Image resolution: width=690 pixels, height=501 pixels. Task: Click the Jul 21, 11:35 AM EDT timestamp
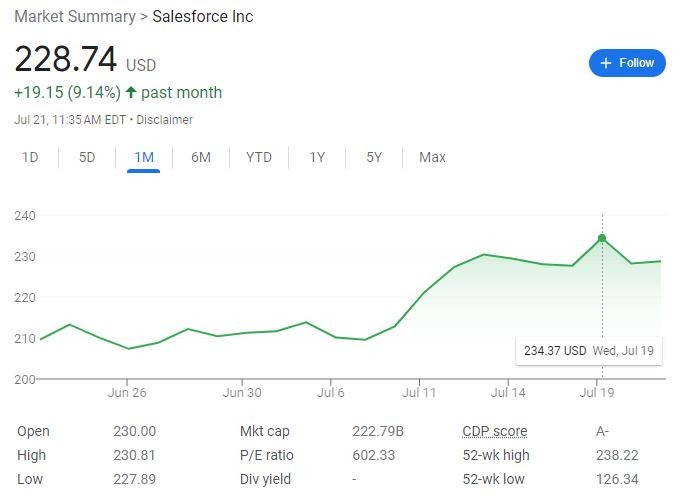tap(70, 120)
